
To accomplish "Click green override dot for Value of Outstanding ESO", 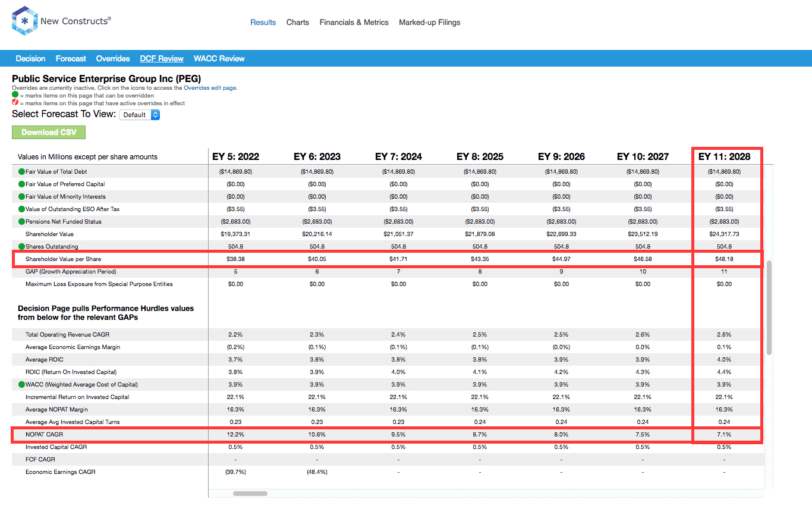I will (x=22, y=209).
